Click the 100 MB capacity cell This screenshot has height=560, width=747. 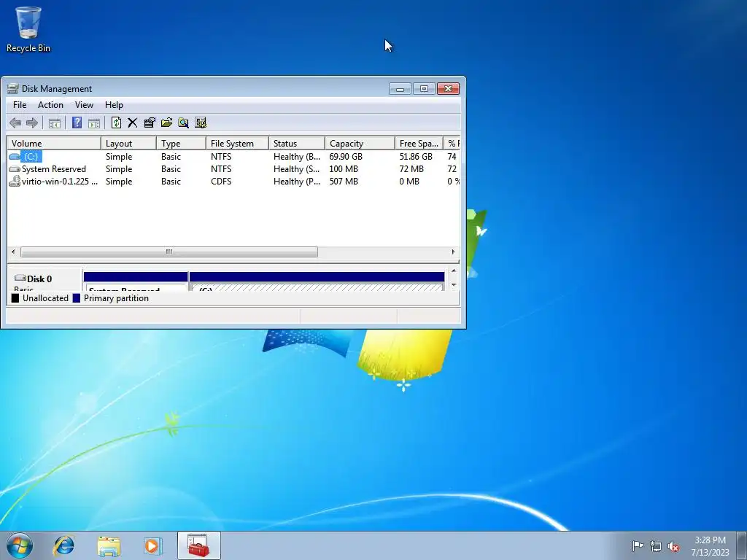(x=344, y=169)
